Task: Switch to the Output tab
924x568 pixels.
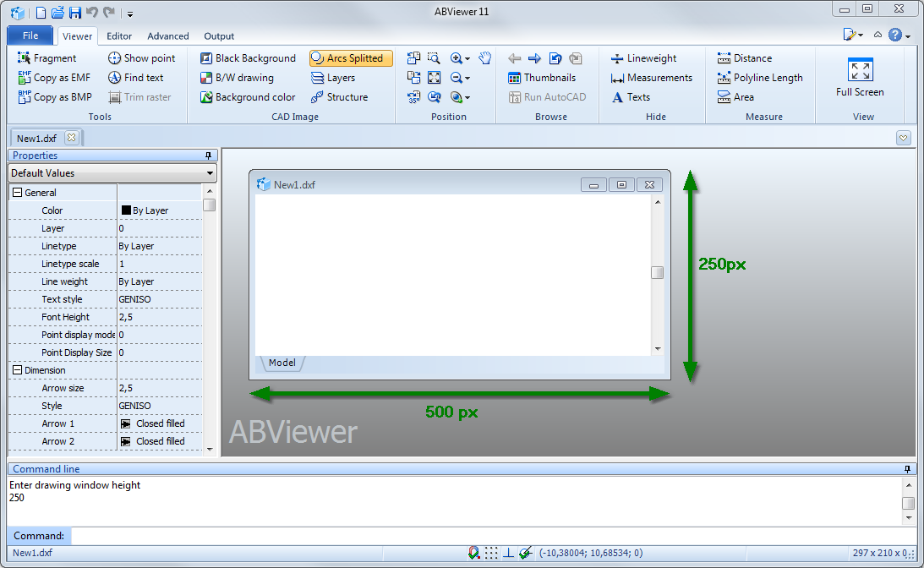Action: (219, 36)
